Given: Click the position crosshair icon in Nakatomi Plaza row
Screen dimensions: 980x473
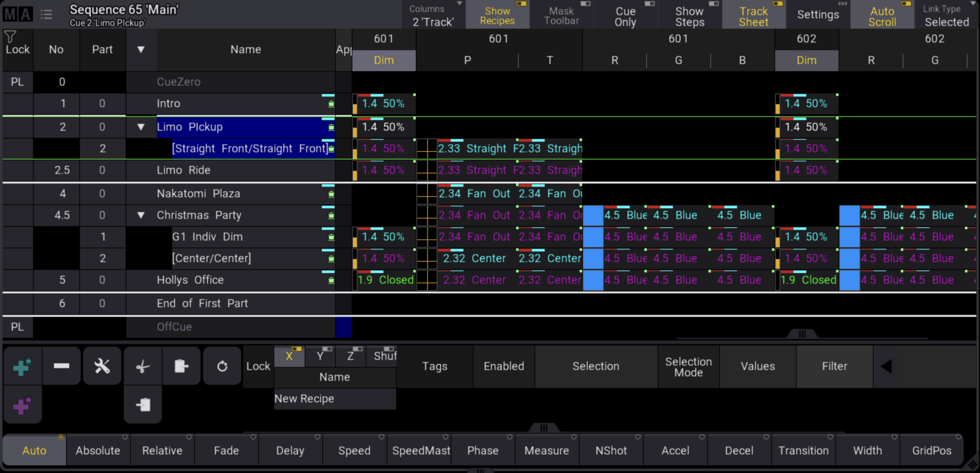Looking at the screenshot, I should click(x=427, y=194).
